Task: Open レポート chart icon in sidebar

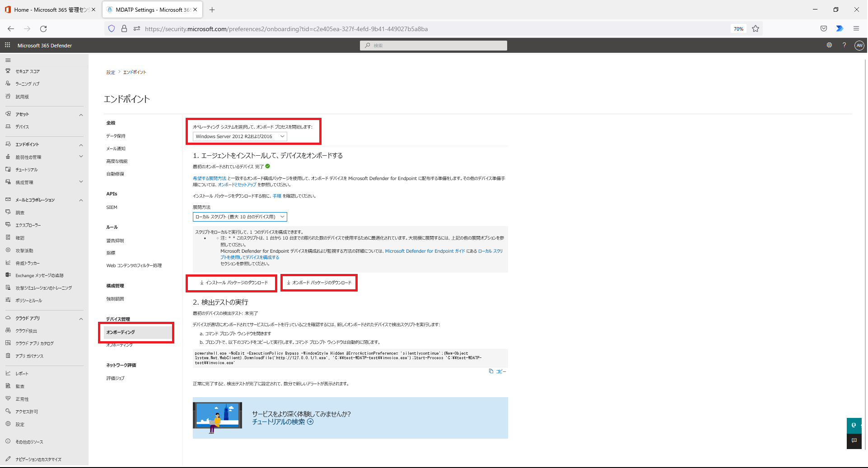Action: [8, 373]
